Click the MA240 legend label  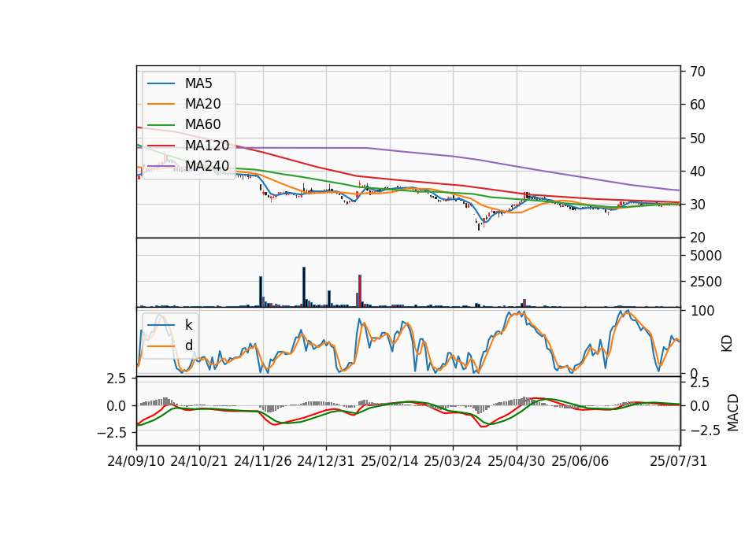coord(207,166)
